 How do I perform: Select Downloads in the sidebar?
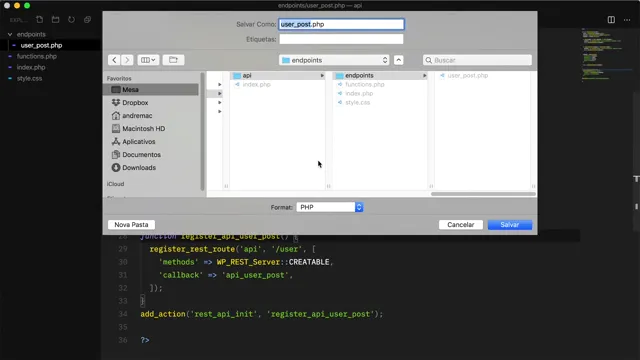(x=139, y=168)
